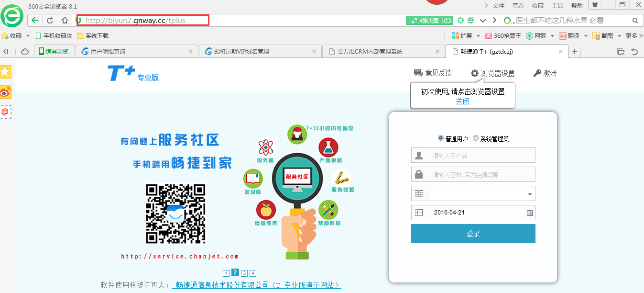
Task: Open the browser home page icon
Action: [65, 21]
